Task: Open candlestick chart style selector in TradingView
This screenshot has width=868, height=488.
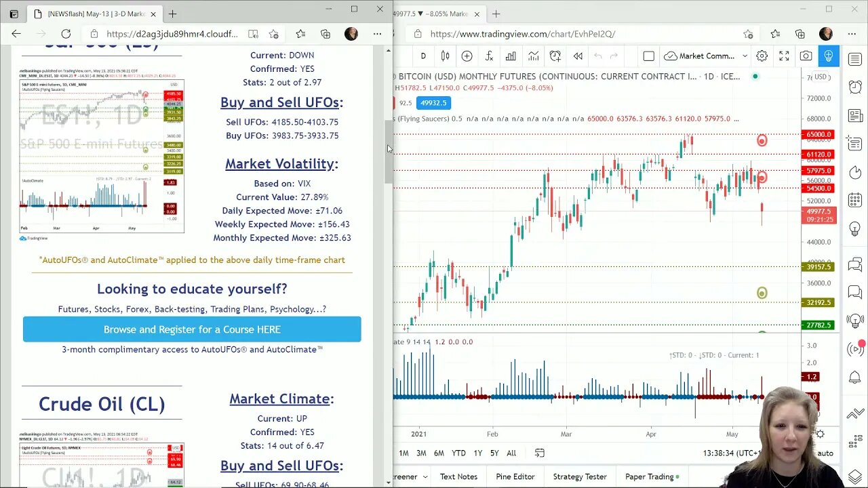Action: pyautogui.click(x=446, y=56)
